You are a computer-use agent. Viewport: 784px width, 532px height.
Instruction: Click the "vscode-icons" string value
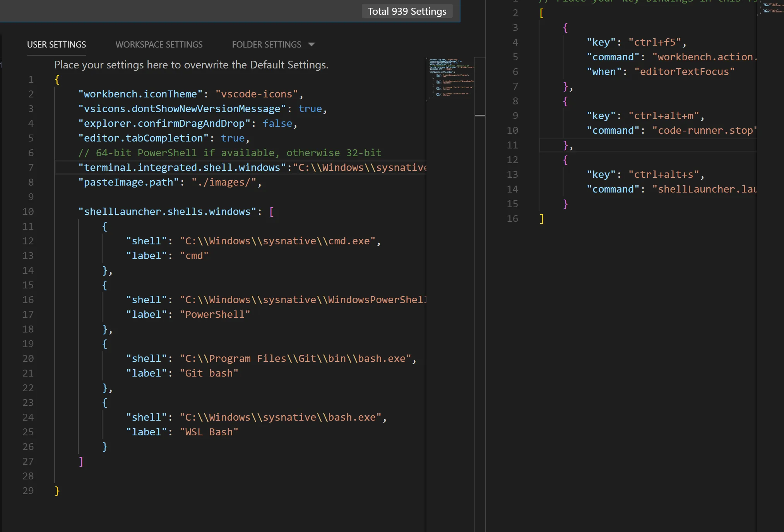point(256,94)
